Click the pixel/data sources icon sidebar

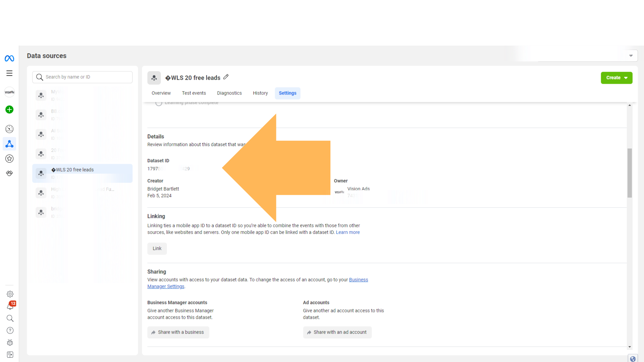(x=9, y=144)
